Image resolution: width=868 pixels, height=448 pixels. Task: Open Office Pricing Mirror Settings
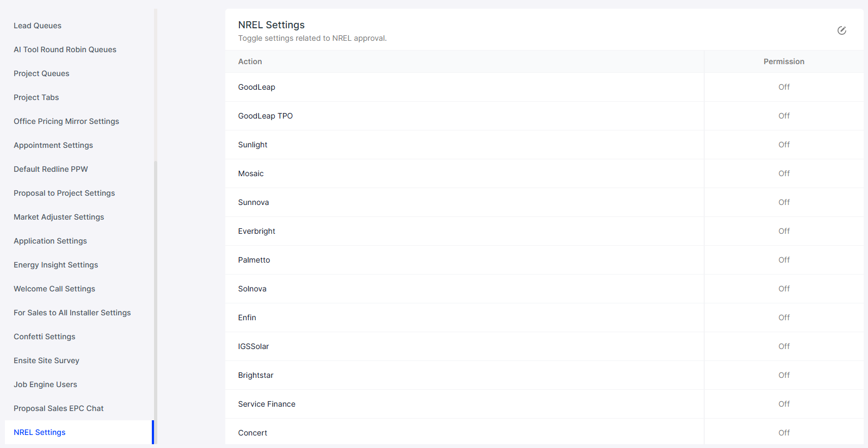tap(66, 121)
